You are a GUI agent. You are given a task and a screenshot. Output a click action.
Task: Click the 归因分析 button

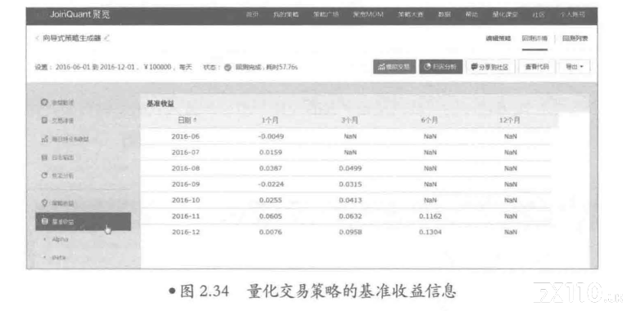click(441, 67)
